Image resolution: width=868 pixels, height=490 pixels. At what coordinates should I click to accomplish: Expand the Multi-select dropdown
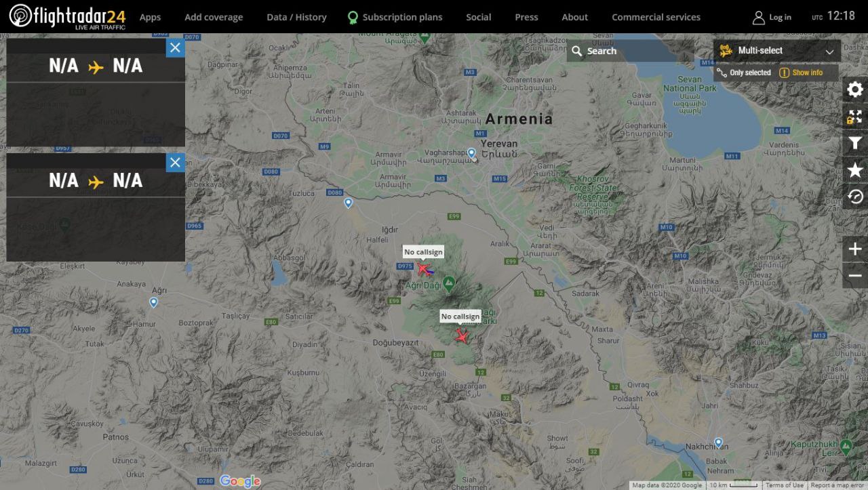point(777,51)
